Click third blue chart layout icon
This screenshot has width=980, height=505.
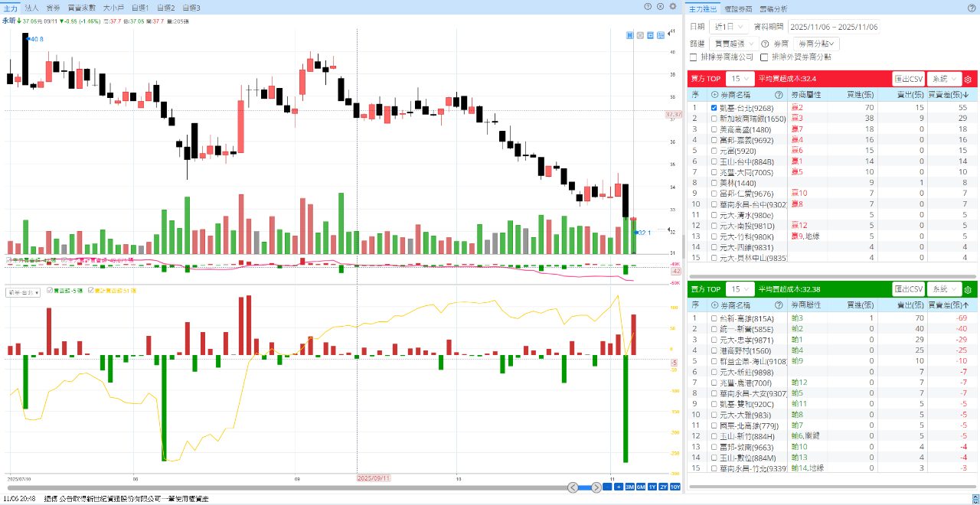[x=650, y=35]
